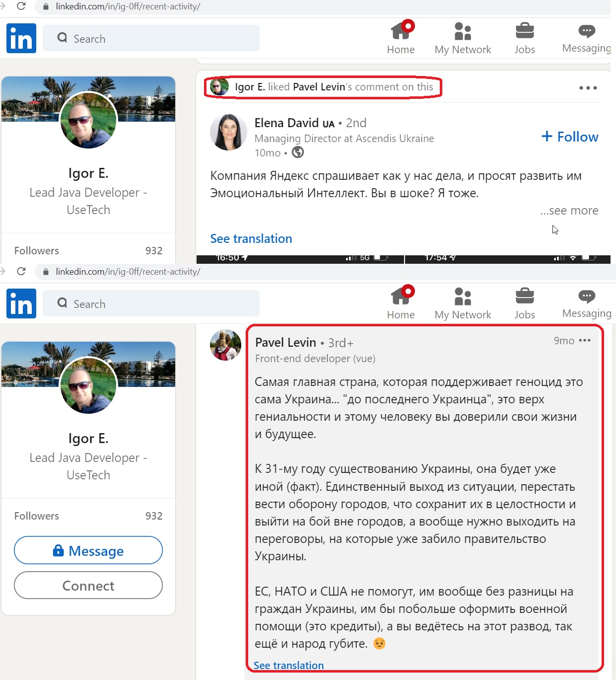
Task: Click the Message button
Action: click(x=88, y=550)
